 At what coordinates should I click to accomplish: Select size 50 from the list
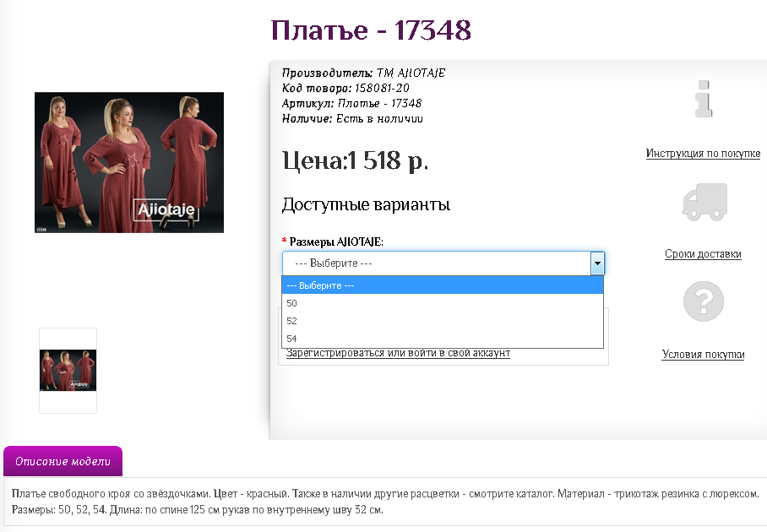click(x=442, y=303)
